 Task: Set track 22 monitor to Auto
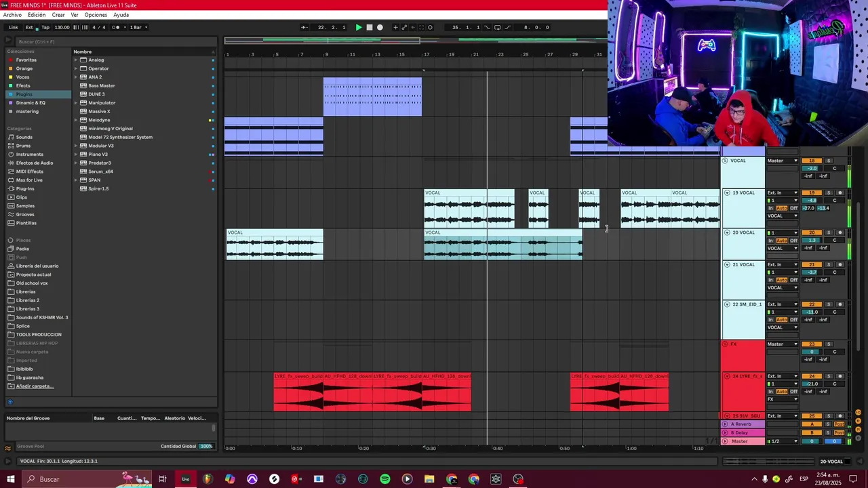pyautogui.click(x=781, y=320)
